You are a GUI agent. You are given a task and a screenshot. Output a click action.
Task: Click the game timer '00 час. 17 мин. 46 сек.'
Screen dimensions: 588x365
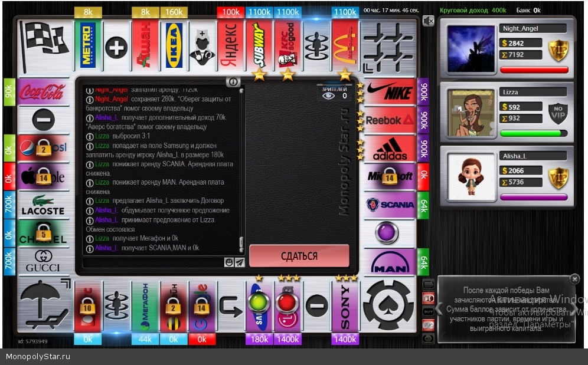click(391, 10)
